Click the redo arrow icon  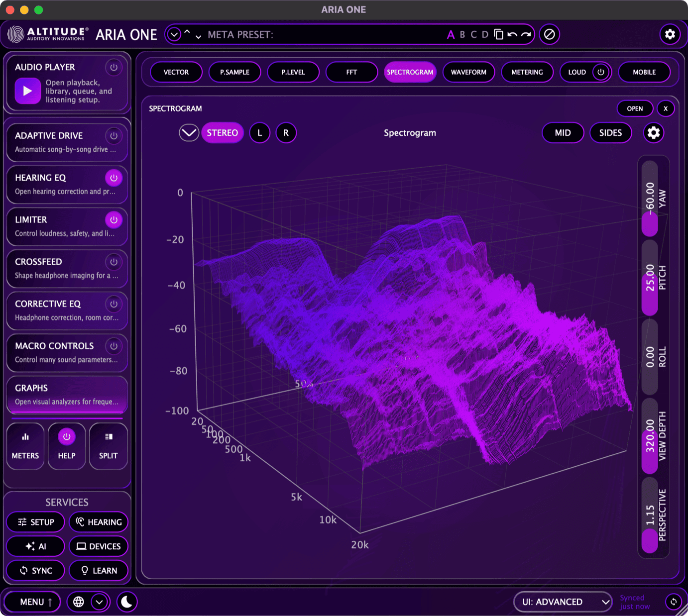point(526,34)
